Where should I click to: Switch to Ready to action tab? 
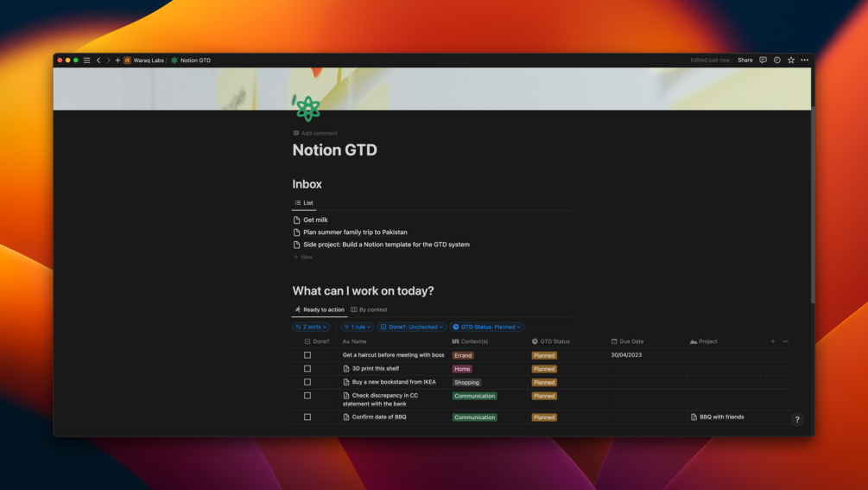click(x=320, y=309)
